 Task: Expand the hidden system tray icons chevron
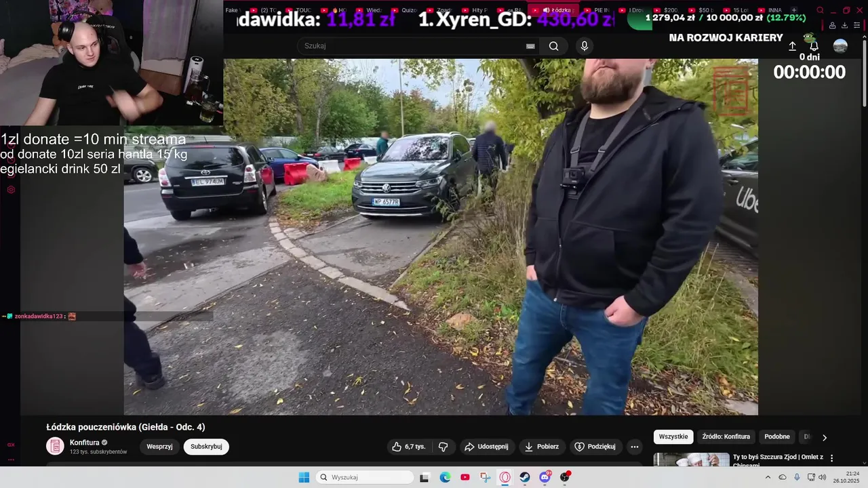[x=768, y=477]
